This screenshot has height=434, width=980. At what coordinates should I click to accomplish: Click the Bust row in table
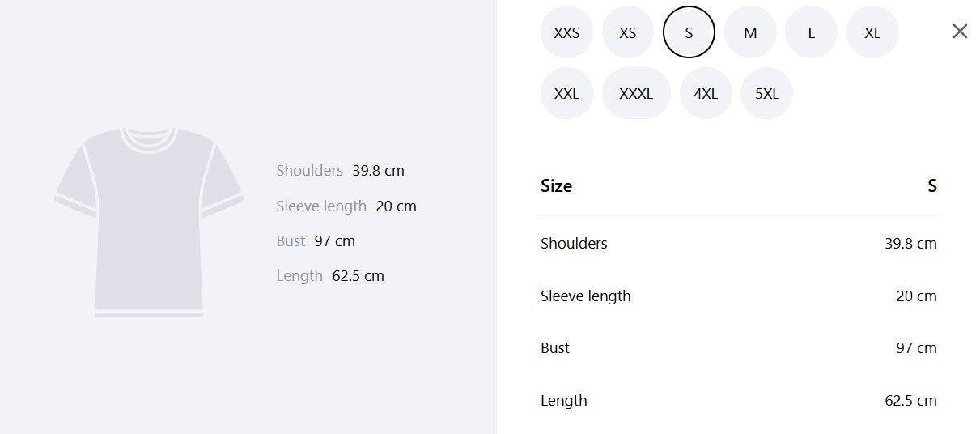click(x=739, y=348)
